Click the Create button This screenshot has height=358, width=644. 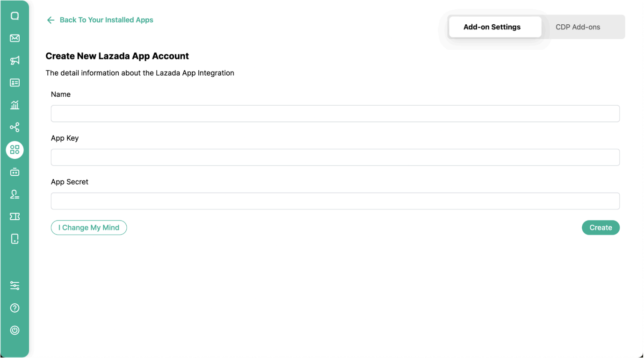[601, 228]
